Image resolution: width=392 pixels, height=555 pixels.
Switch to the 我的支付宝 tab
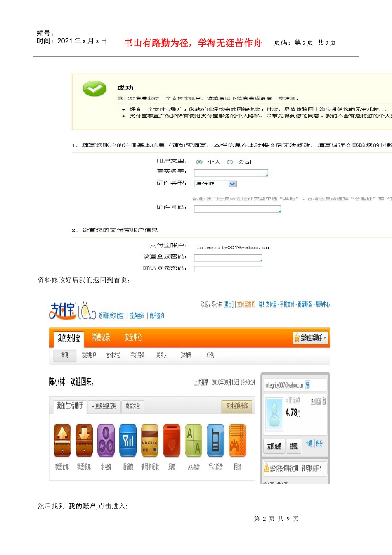68,338
